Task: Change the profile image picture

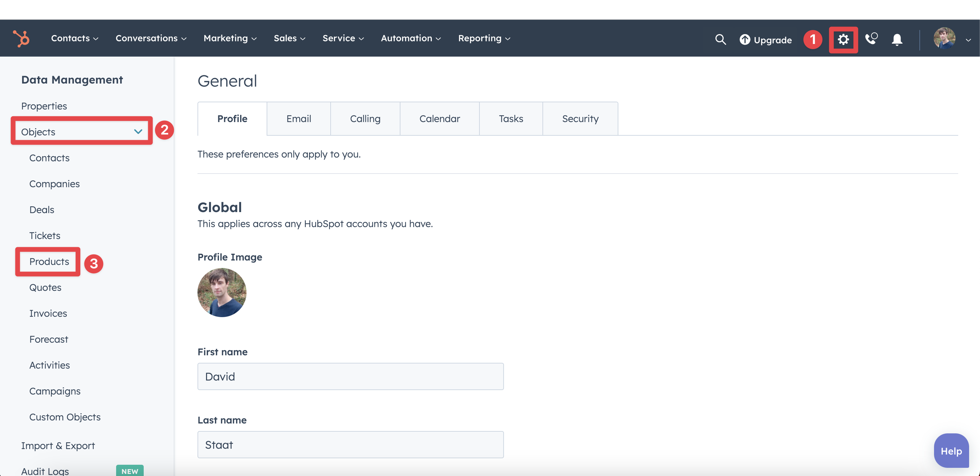Action: click(222, 293)
